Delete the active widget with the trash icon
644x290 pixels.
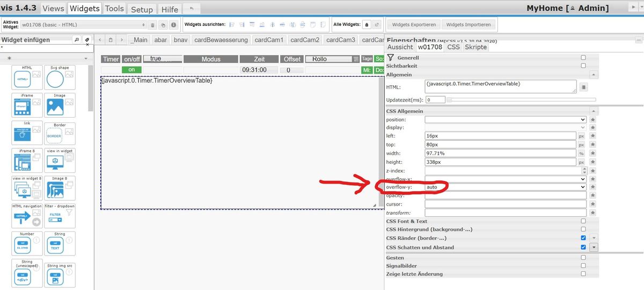(153, 25)
